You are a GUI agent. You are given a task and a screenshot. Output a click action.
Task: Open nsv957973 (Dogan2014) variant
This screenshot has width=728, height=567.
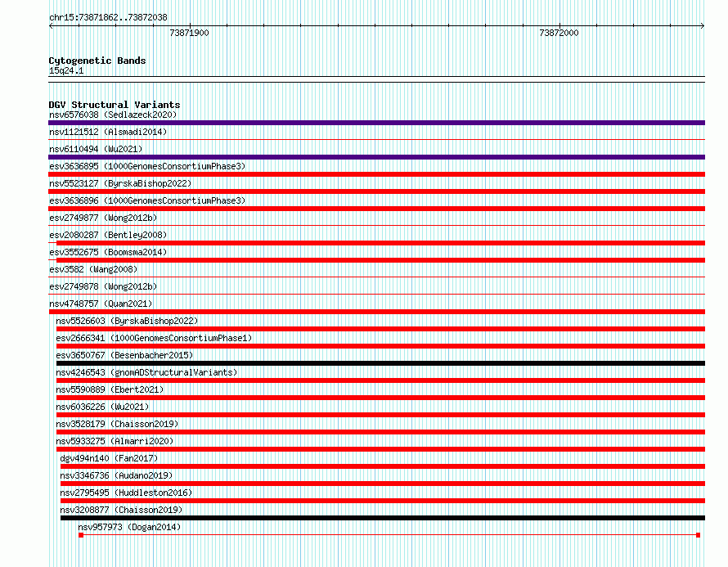[x=129, y=527]
